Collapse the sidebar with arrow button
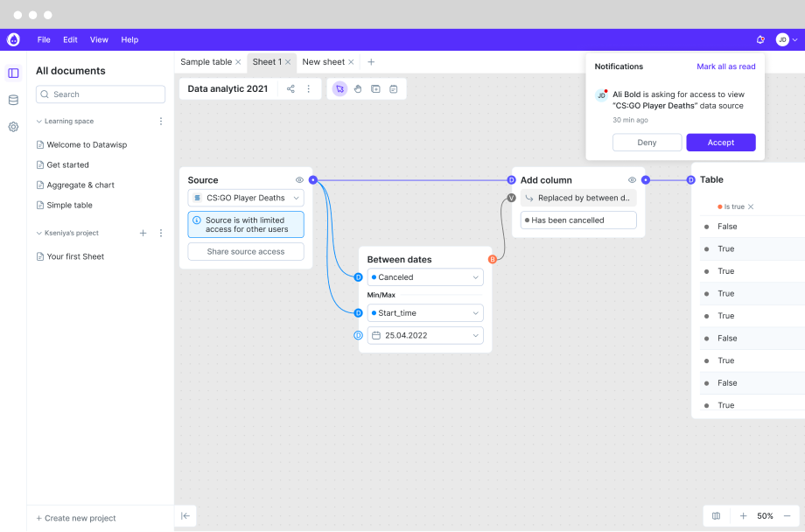Screen dimensions: 805x532 185,516
